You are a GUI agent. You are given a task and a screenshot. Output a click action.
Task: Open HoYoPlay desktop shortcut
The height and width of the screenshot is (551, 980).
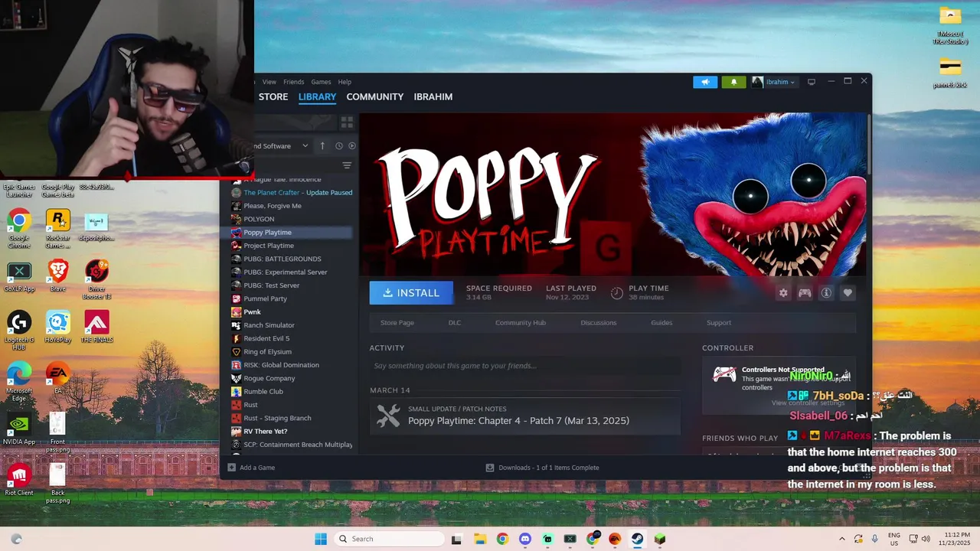pyautogui.click(x=58, y=327)
